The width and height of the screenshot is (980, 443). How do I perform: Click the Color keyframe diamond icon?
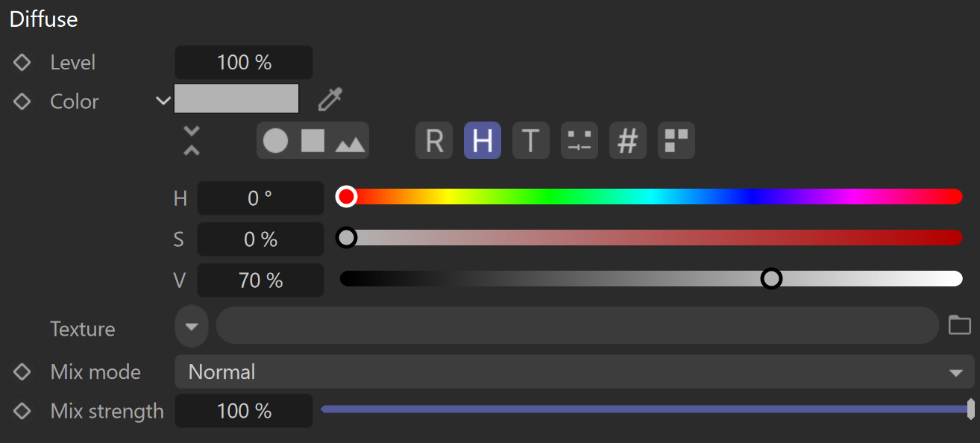22,101
